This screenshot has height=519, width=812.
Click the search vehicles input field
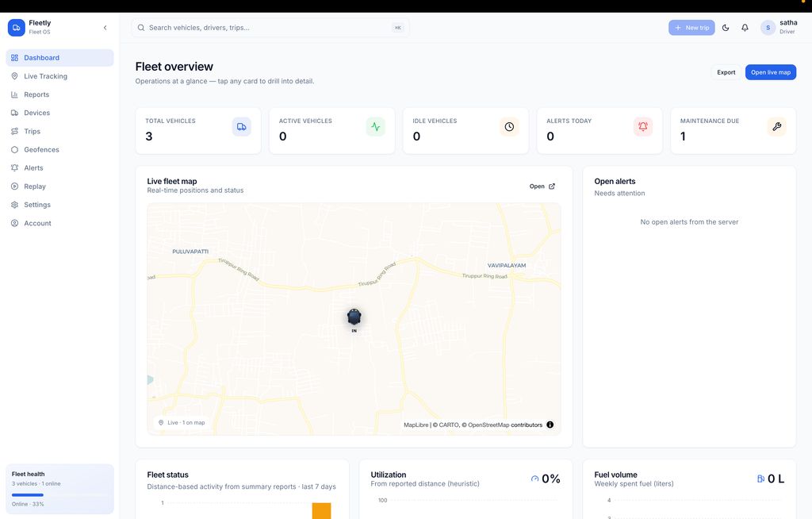coord(270,28)
